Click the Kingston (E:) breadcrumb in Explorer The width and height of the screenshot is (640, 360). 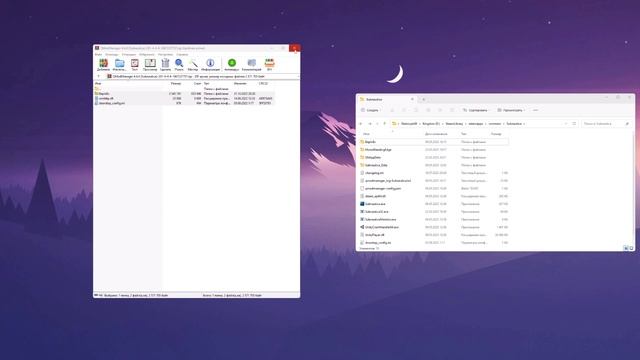(x=431, y=124)
